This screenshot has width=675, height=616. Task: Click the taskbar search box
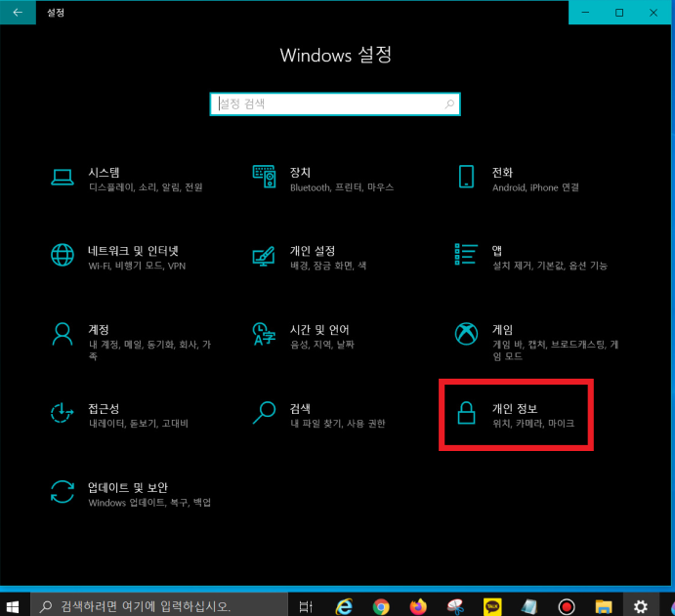click(159, 606)
